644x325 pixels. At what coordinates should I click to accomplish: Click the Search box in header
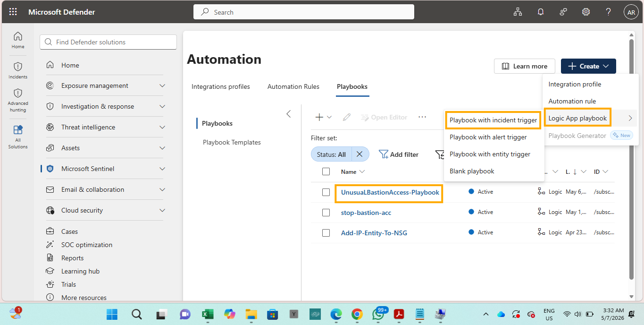304,12
